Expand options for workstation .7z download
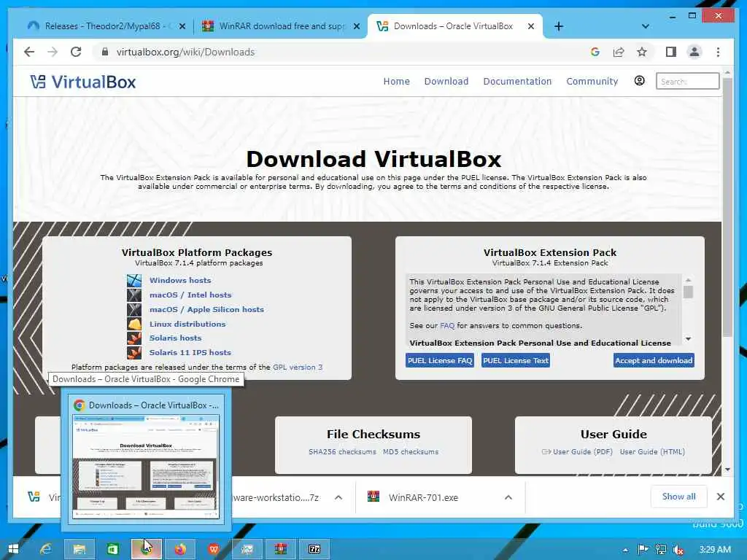Screen dimensions: 747x560 (x=338, y=497)
